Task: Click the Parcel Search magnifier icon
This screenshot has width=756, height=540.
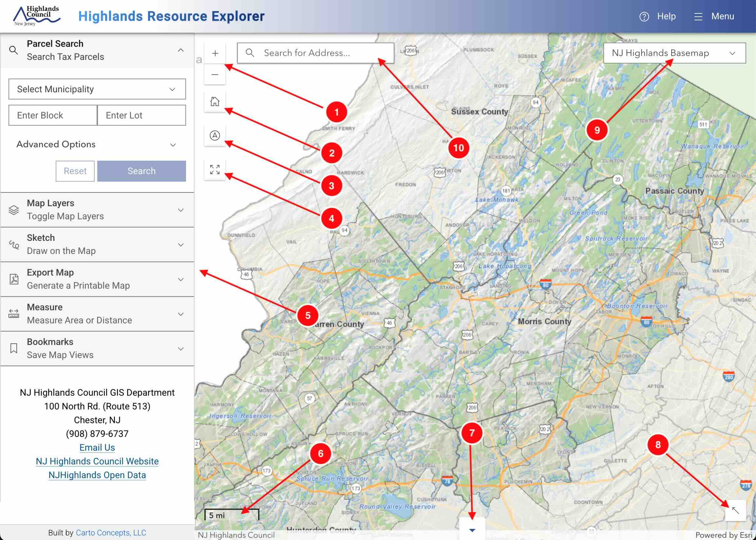Action: [x=14, y=50]
